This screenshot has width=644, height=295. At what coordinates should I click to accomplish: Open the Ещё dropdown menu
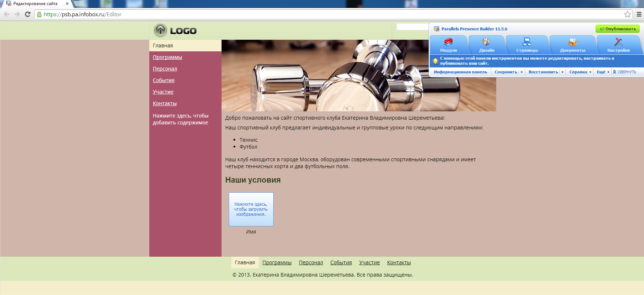pos(603,72)
